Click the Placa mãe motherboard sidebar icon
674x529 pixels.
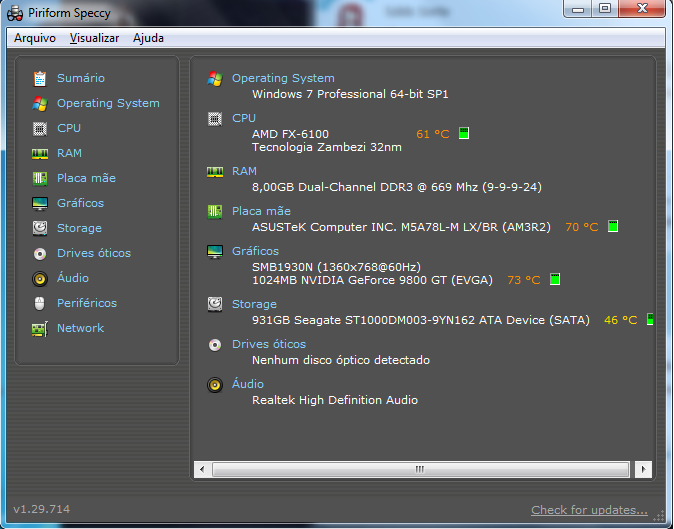[x=40, y=178]
